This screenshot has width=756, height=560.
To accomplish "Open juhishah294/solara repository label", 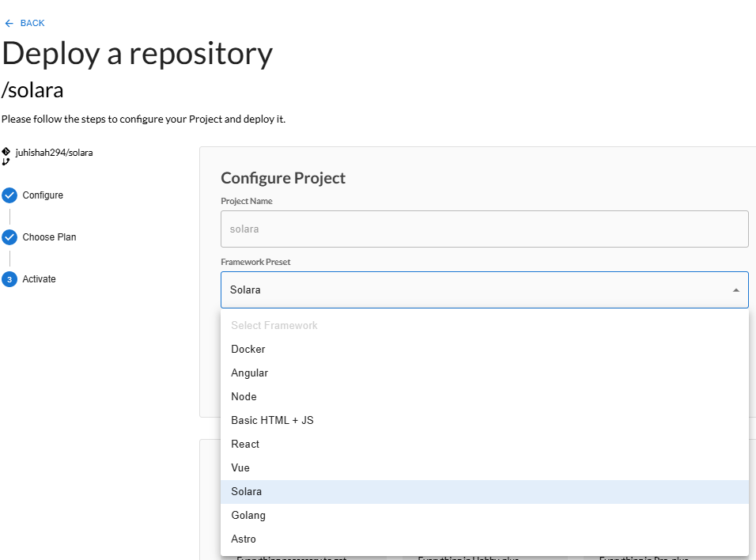I will pos(54,152).
